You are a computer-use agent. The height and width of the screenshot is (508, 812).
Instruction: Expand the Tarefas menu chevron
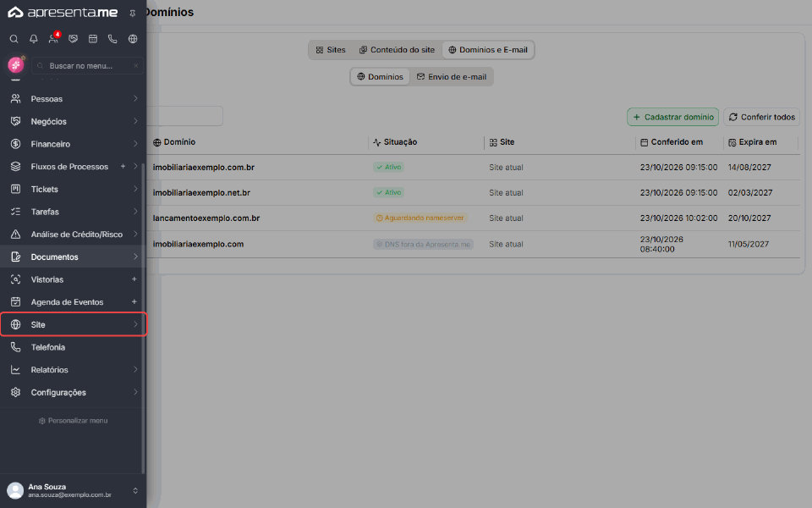point(135,212)
